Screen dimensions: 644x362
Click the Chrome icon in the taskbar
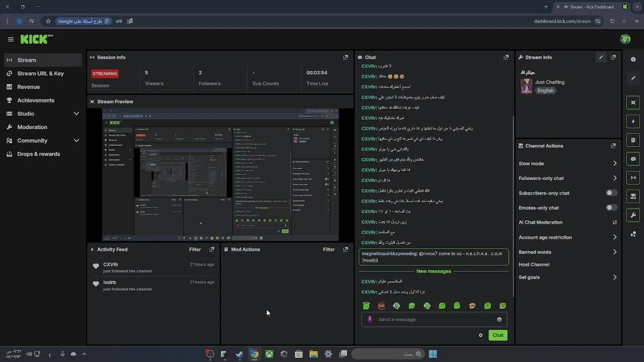[255, 354]
